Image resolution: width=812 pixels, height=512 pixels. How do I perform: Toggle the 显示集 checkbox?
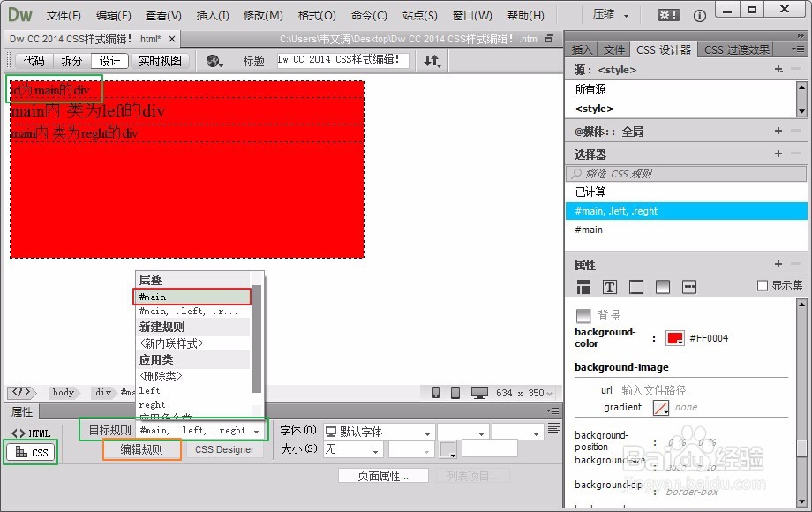coord(763,286)
